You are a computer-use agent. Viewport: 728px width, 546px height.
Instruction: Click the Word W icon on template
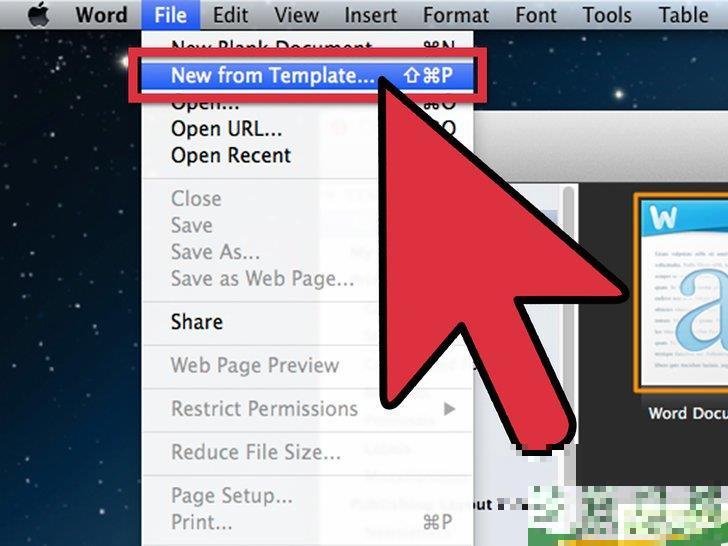pyautogui.click(x=663, y=217)
